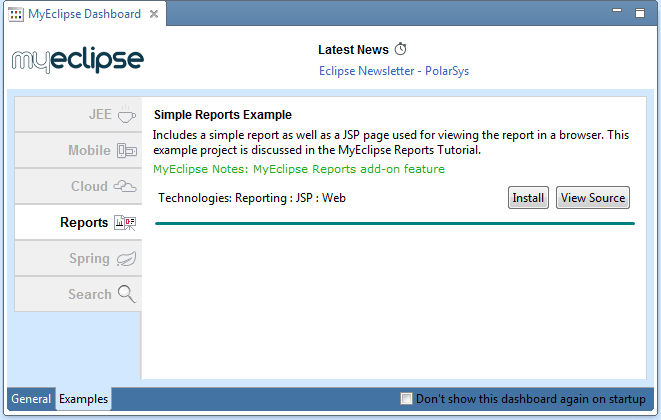Open the Eclipse Newsletter - PolarSys link

(394, 71)
